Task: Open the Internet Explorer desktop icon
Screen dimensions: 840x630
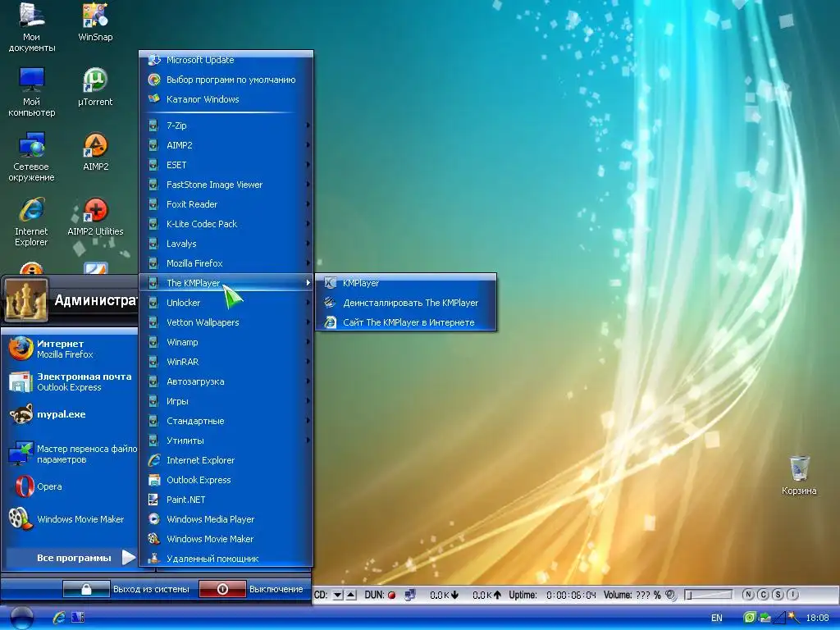Action: click(x=31, y=221)
